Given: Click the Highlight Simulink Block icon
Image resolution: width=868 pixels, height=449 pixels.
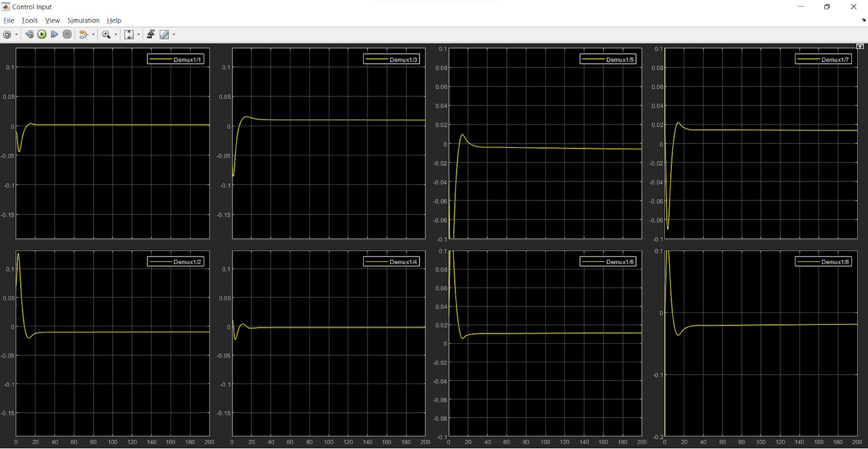Looking at the screenshot, I should coord(83,35).
